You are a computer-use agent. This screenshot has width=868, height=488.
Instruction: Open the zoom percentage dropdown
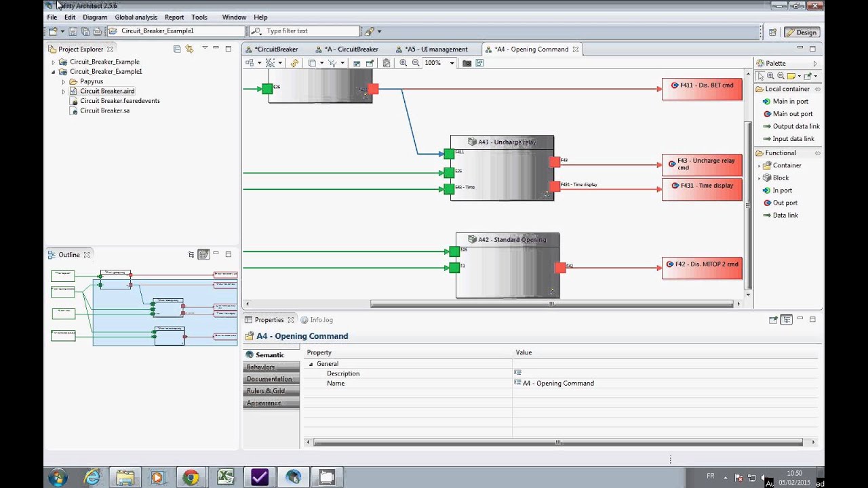[x=452, y=63]
